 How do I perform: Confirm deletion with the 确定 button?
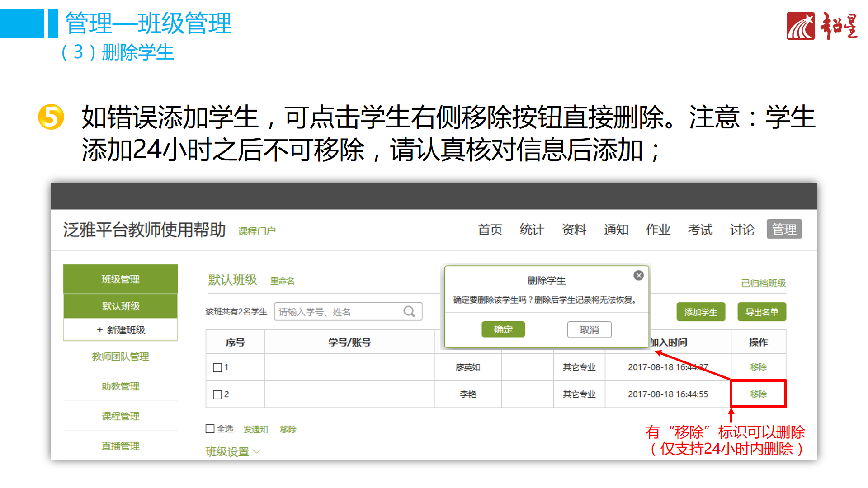click(x=503, y=329)
